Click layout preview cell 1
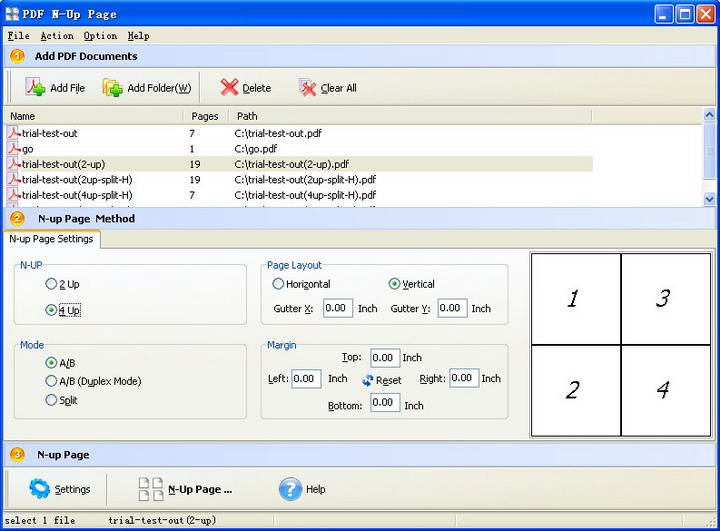Viewport: 720px width, 531px height. (576, 299)
